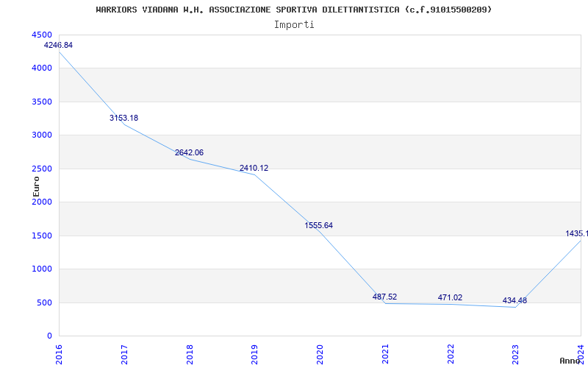Click the 4000 y-axis tick label

(42, 68)
